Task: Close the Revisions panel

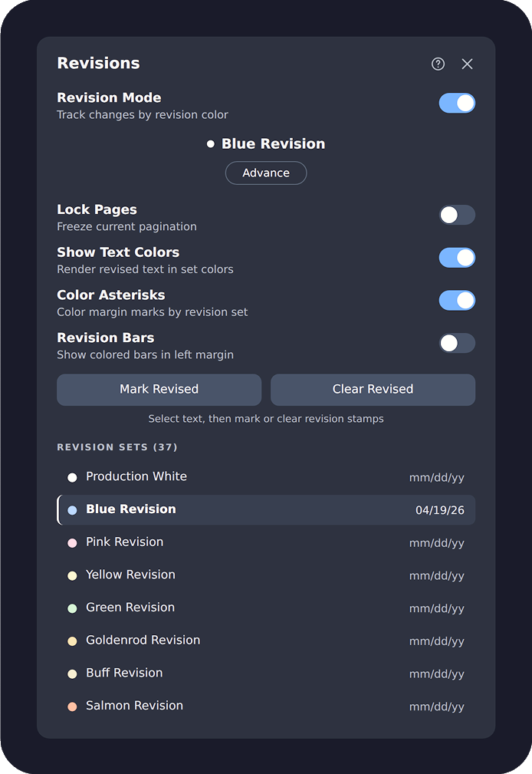Action: click(x=467, y=64)
